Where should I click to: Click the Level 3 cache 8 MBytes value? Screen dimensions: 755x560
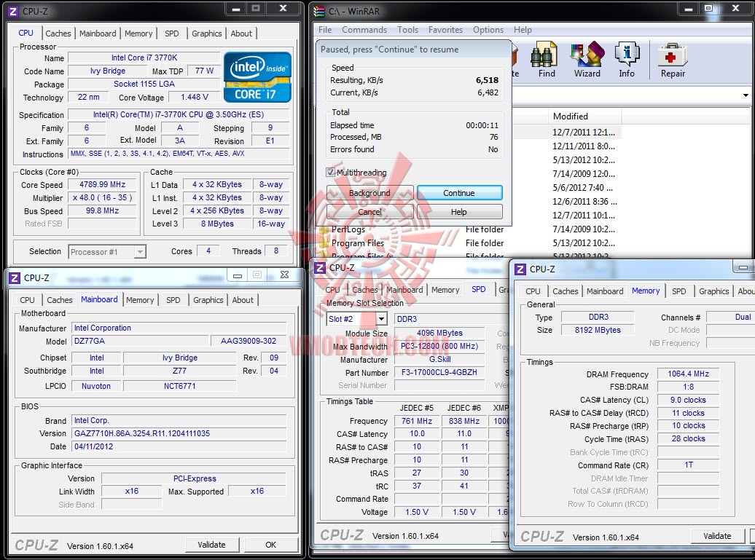click(217, 224)
